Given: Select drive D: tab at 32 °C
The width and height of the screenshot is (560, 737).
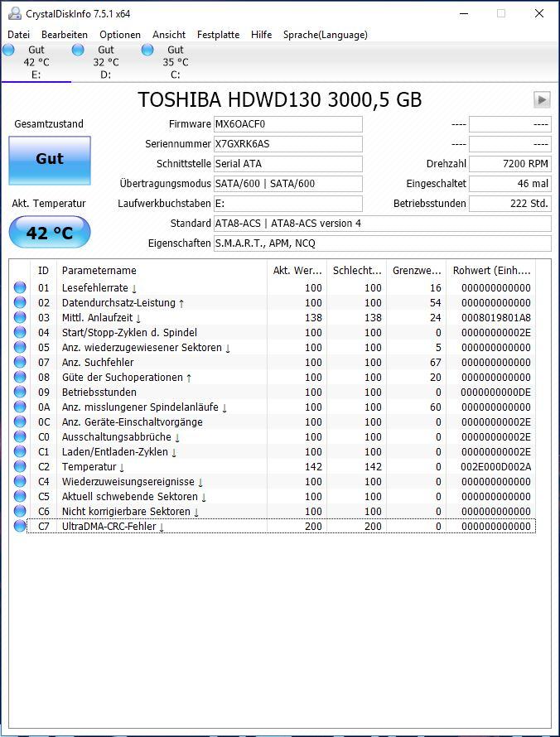Looking at the screenshot, I should 106,62.
